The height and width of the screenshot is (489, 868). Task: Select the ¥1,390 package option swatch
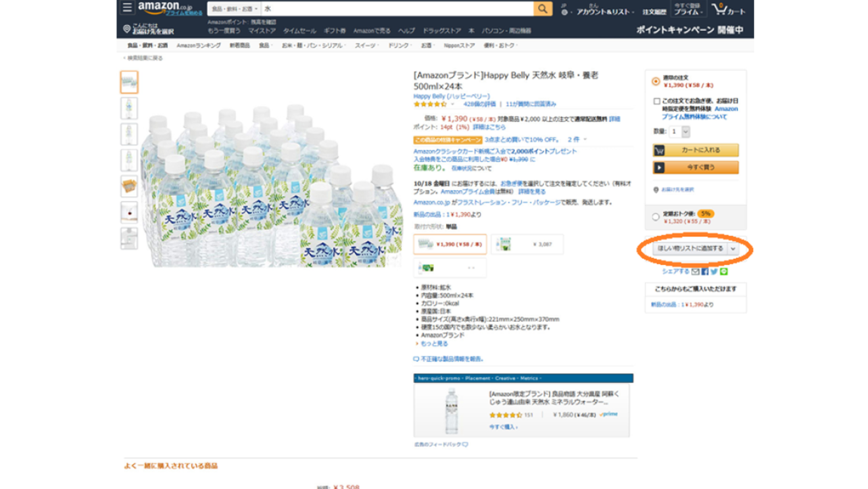[450, 244]
